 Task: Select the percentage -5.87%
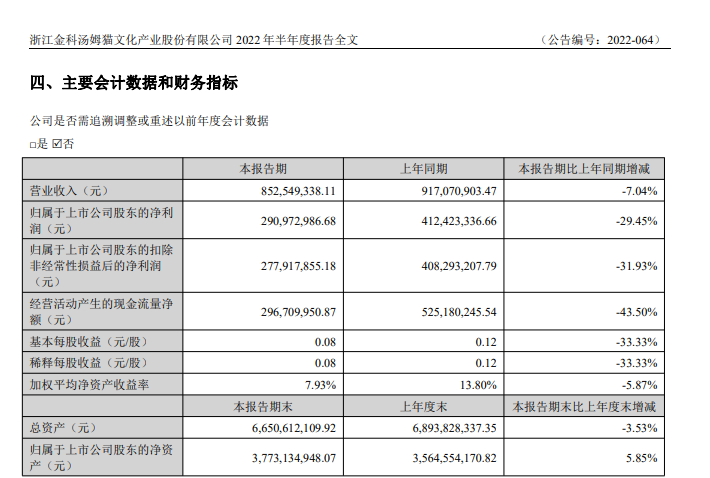tap(639, 385)
